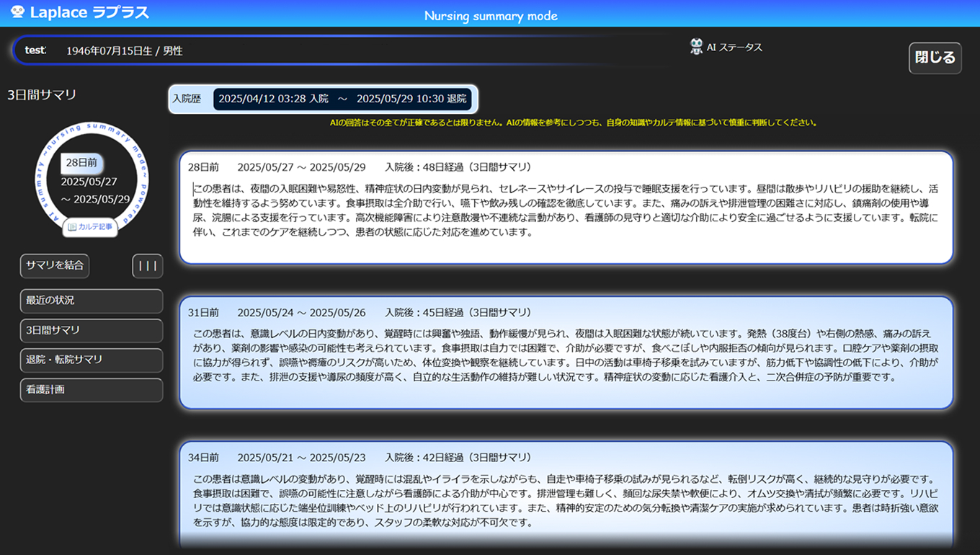The width and height of the screenshot is (980, 555).
Task: Click the サマリを結合 button
Action: click(x=55, y=265)
